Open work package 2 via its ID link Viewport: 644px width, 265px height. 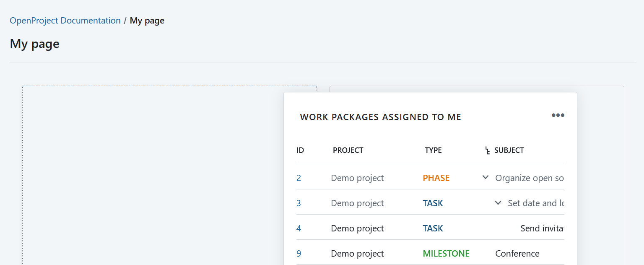click(299, 178)
